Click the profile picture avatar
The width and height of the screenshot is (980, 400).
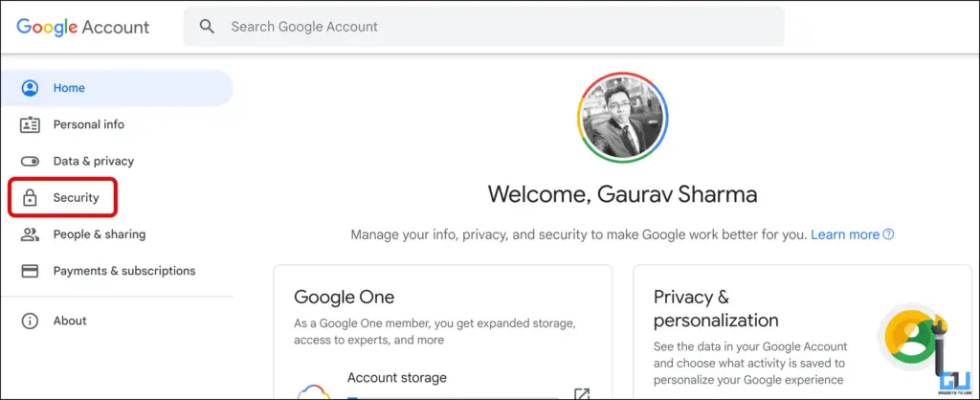click(x=622, y=118)
